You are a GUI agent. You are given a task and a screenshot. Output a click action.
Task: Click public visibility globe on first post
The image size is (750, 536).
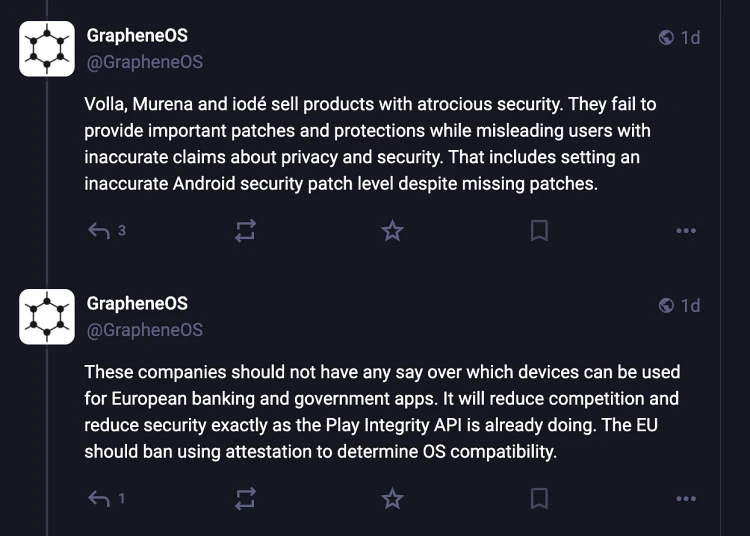[x=666, y=38]
